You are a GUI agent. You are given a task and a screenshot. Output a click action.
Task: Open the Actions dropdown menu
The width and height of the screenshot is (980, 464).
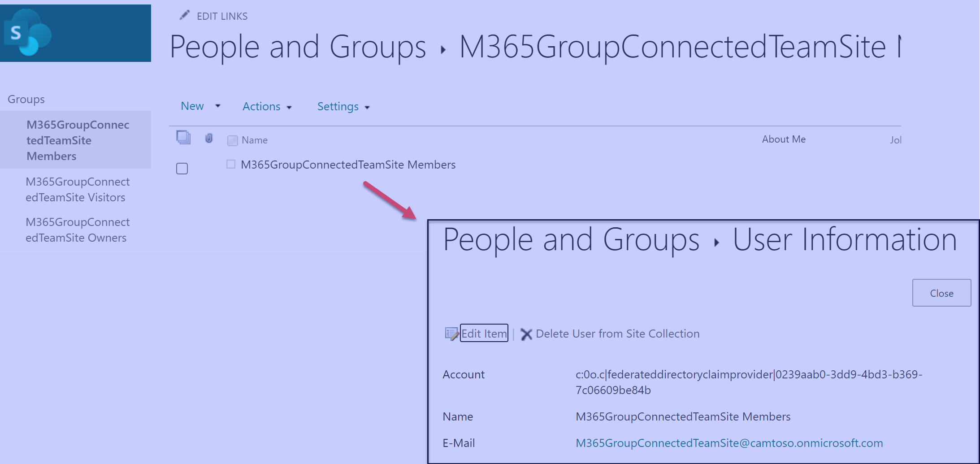pos(267,107)
